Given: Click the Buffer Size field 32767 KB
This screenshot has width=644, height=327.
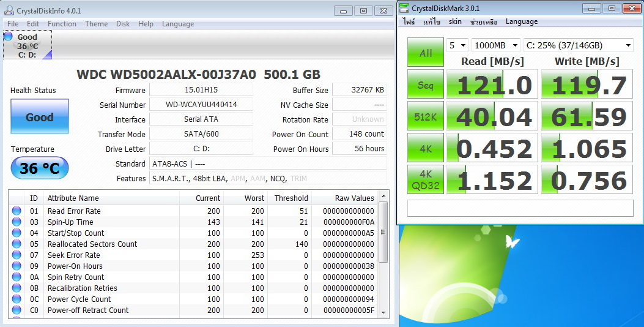Looking at the screenshot, I should coord(360,90).
